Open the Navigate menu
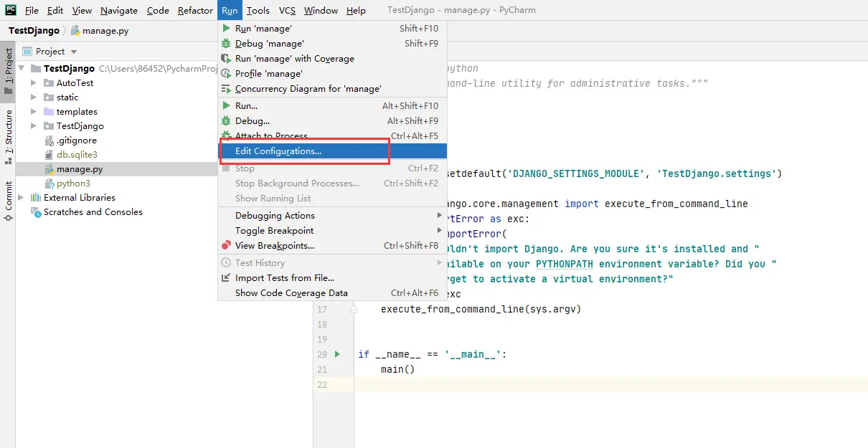 click(119, 10)
